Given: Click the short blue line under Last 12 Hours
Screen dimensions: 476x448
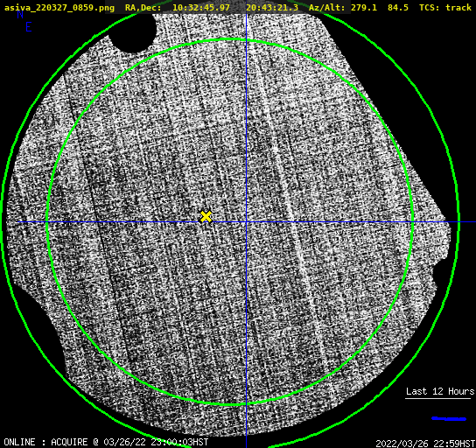Looking at the screenshot, I should tap(449, 419).
